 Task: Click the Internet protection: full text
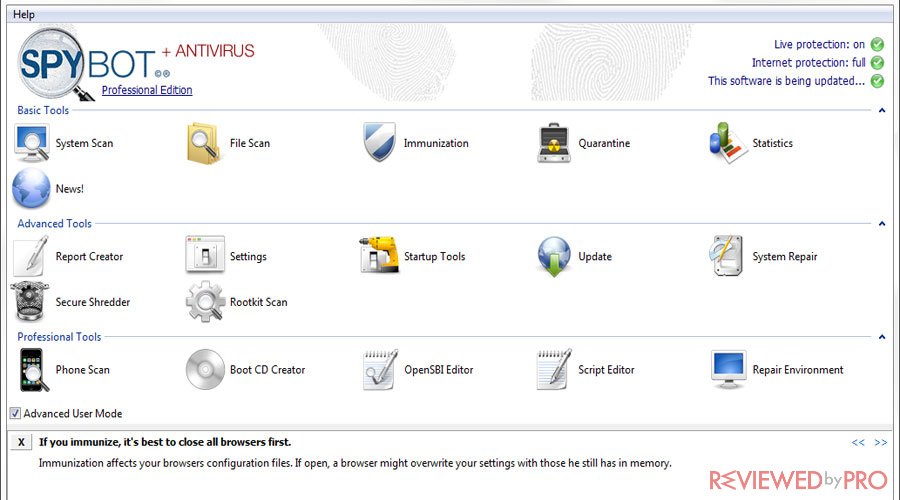click(809, 63)
